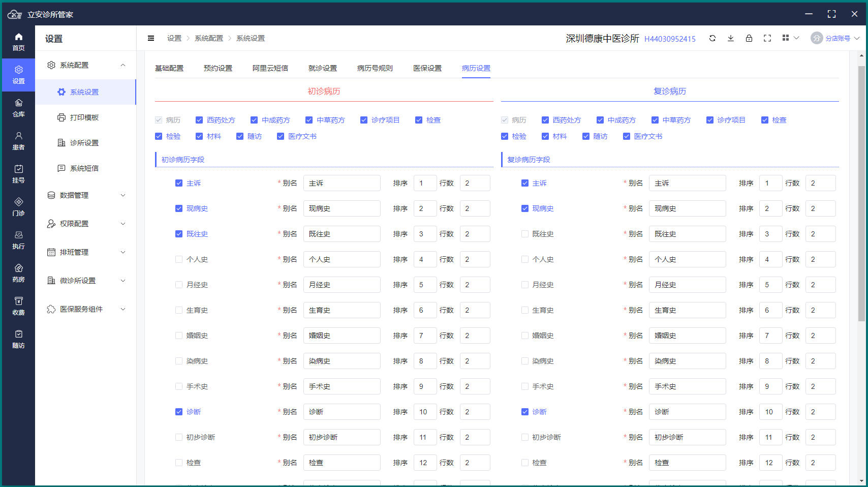Focus the 现病史 别名 input in 初诊
Screen dimensions: 868x487
[342, 208]
